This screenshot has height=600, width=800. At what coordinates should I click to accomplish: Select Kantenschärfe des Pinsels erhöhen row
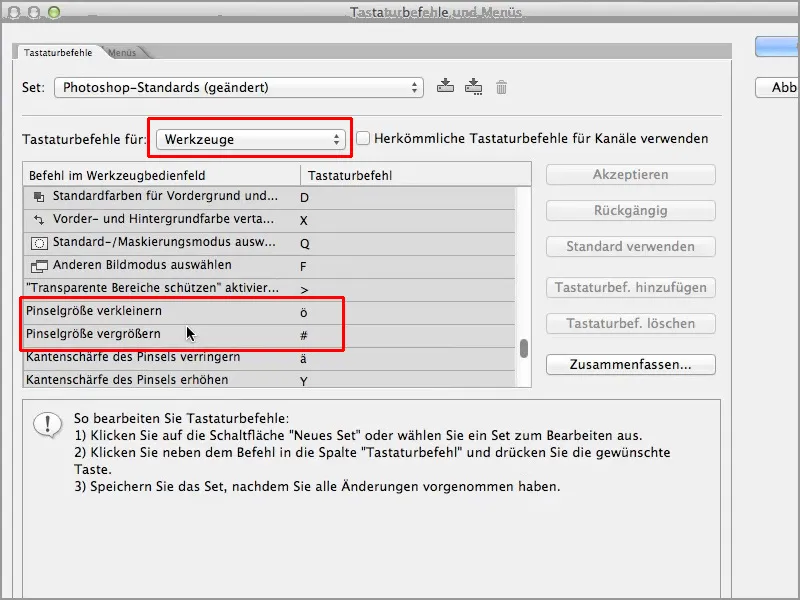[x=269, y=379]
